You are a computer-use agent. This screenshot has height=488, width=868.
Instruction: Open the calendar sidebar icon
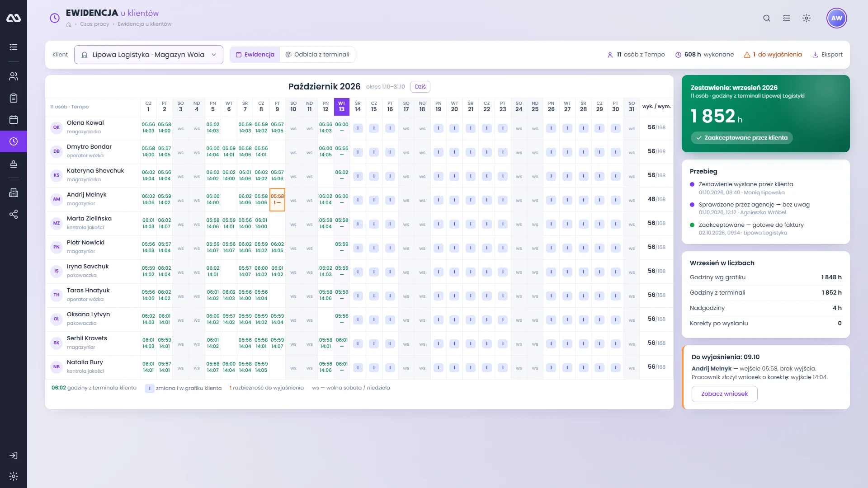pyautogui.click(x=14, y=120)
